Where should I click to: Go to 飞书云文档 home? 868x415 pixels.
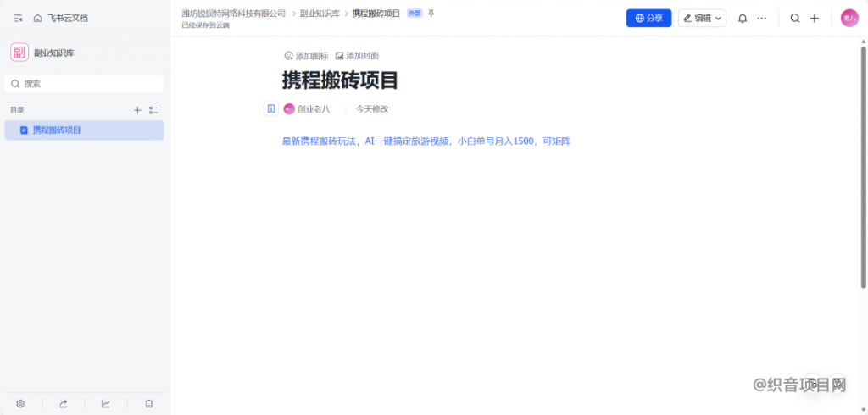(x=60, y=19)
